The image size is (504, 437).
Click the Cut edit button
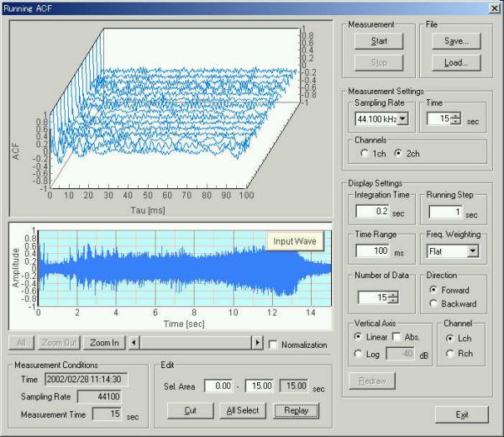coord(191,410)
